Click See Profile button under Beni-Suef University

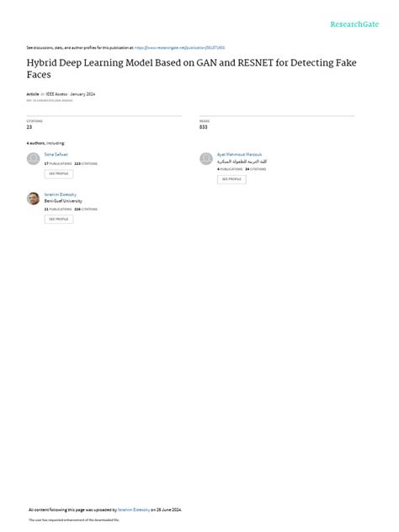pos(59,219)
